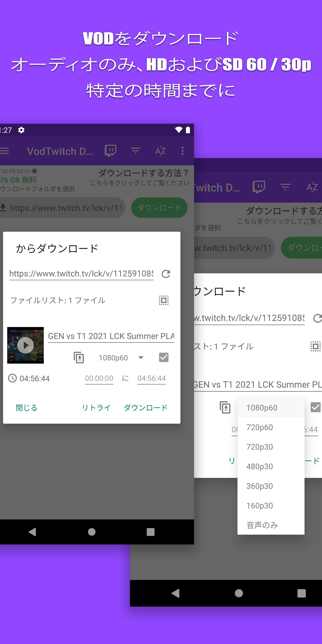Click copy-download icon beside 1080p60 in left dialog
This screenshot has height=644, width=322.
click(x=79, y=358)
